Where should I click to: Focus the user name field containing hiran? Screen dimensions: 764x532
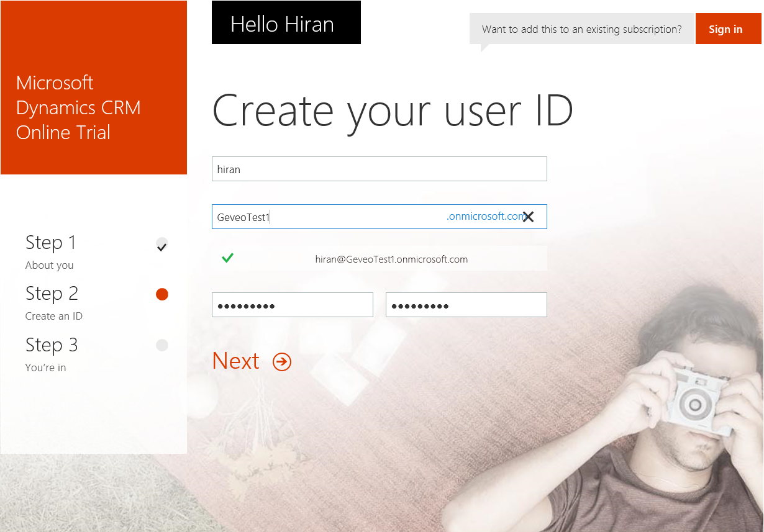380,169
